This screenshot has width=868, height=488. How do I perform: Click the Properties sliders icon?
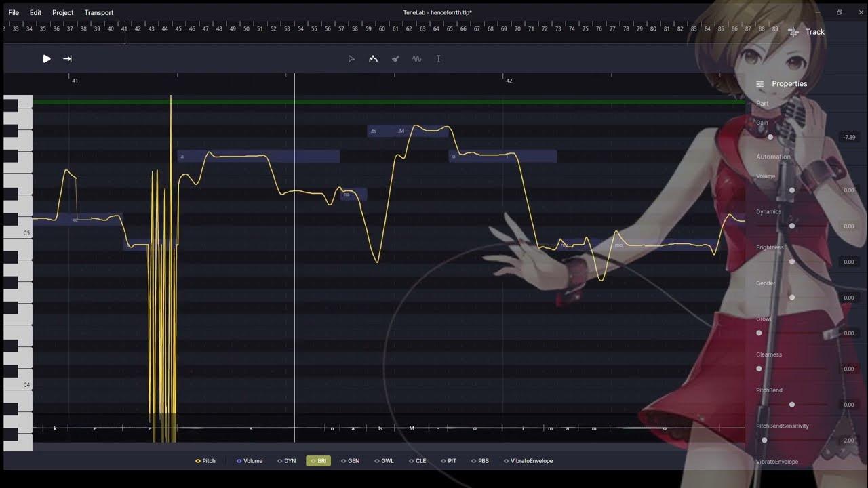(760, 84)
